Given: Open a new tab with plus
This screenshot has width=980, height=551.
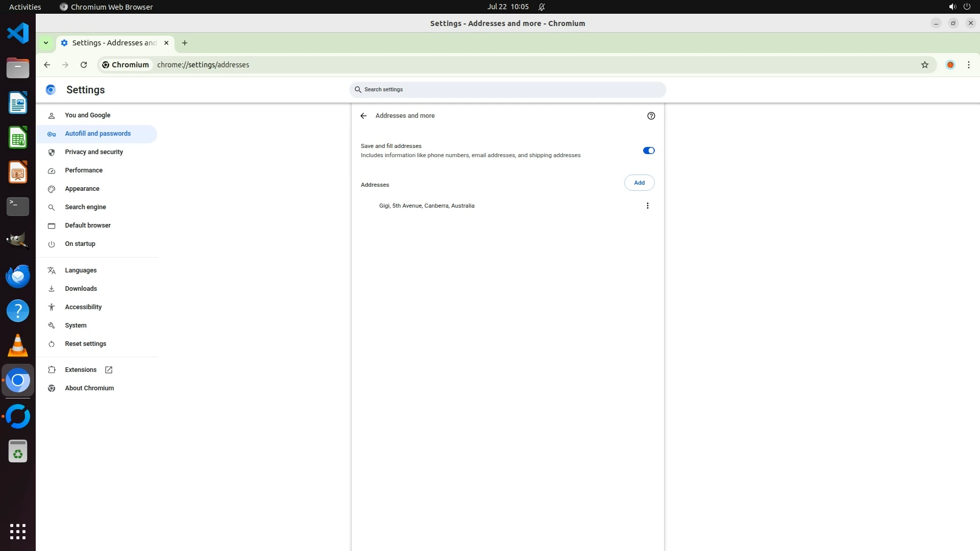Looking at the screenshot, I should 185,43.
